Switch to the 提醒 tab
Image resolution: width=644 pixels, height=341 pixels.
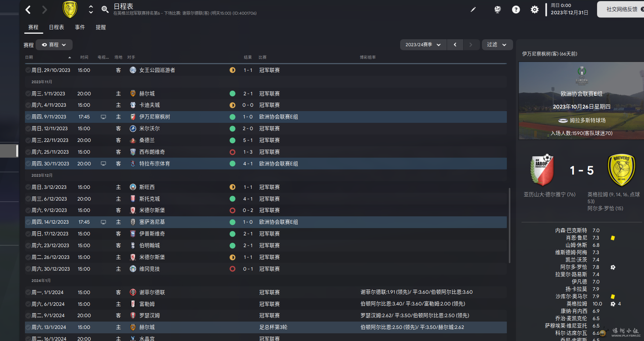100,27
